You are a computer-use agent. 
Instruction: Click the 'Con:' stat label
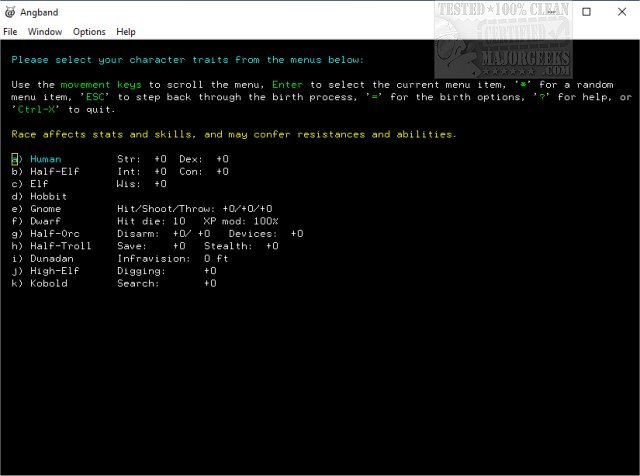click(191, 171)
